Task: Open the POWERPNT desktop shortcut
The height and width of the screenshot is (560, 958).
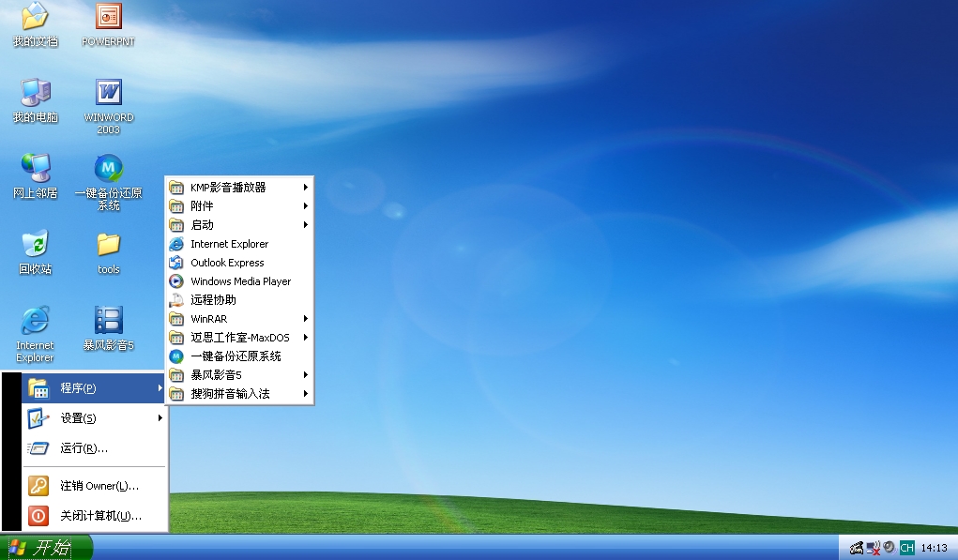Action: [109, 18]
